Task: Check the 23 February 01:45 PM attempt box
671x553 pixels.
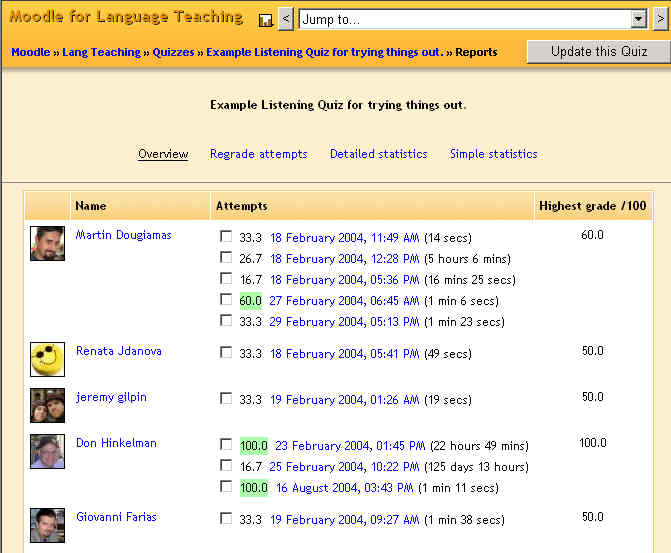Action: coord(226,444)
